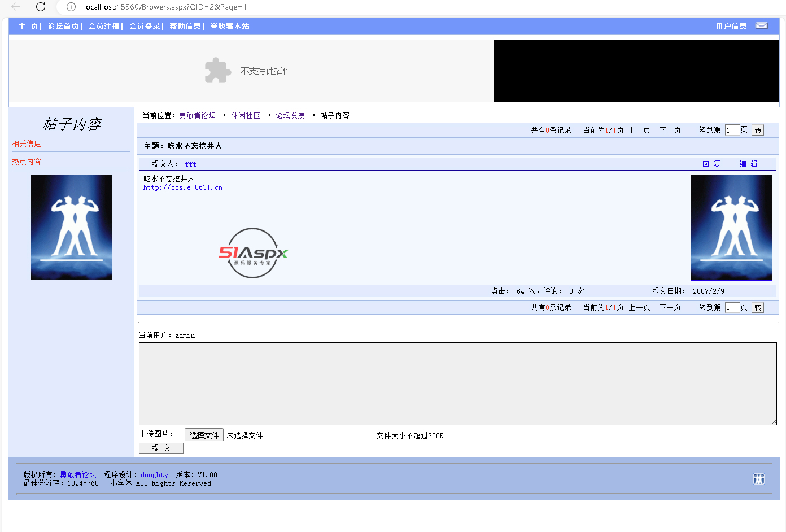The image size is (786, 532).
Task: Click 上一页 in the pager below the post
Action: pos(640,307)
